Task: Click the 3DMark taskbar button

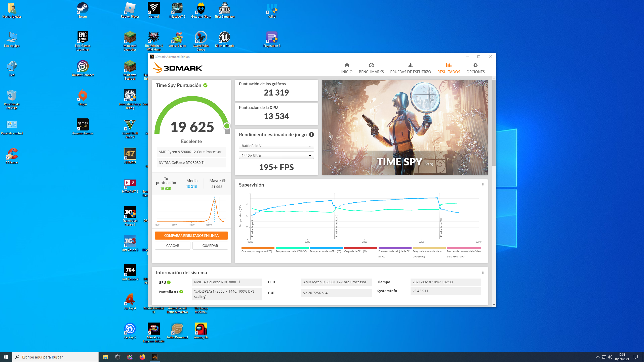Action: coord(154,357)
